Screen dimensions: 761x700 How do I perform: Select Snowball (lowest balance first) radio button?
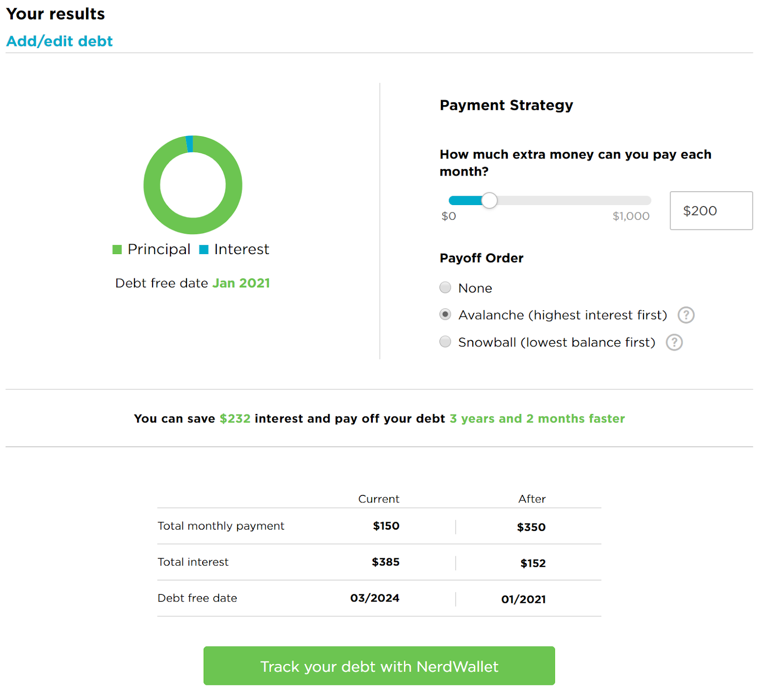point(445,342)
